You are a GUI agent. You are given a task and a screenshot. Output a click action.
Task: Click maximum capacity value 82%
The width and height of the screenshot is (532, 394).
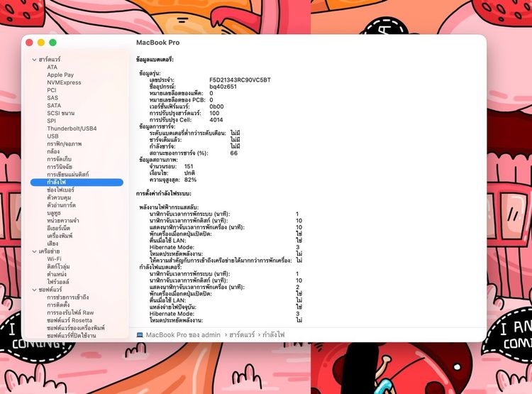[190, 180]
